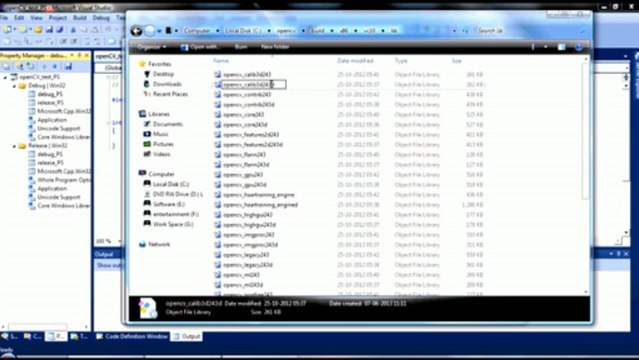Click Computer in the navigation pane
Viewport: 639px width, 360px height.
161,174
